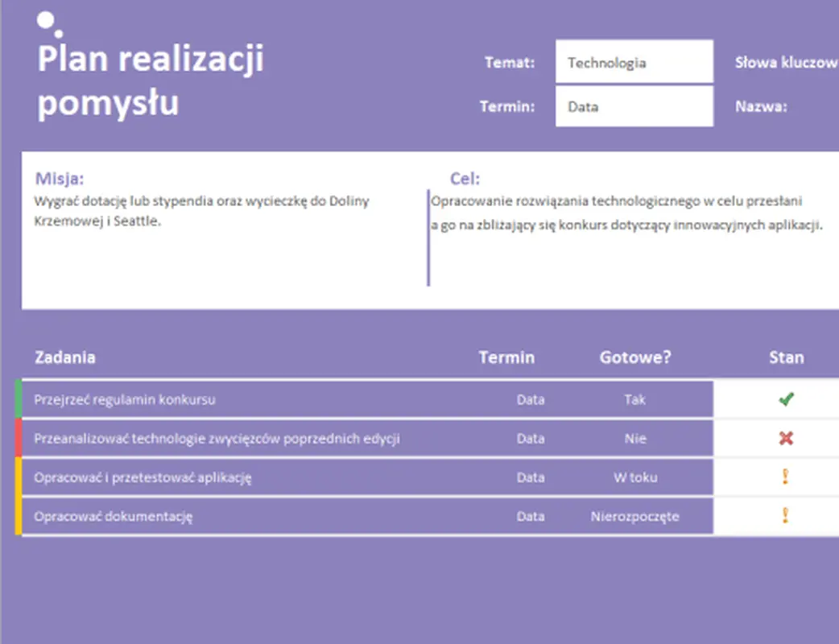839x644 pixels.
Task: Click inside the Misja description text area
Action: 201,211
